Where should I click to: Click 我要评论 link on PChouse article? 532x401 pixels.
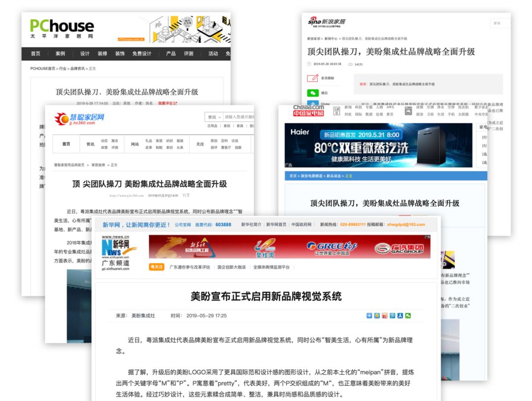[x=167, y=103]
